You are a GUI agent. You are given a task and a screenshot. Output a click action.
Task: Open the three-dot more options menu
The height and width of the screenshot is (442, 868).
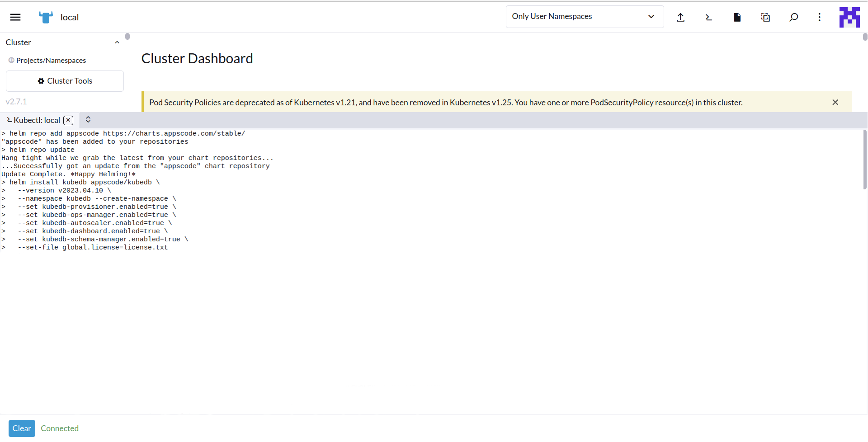819,17
